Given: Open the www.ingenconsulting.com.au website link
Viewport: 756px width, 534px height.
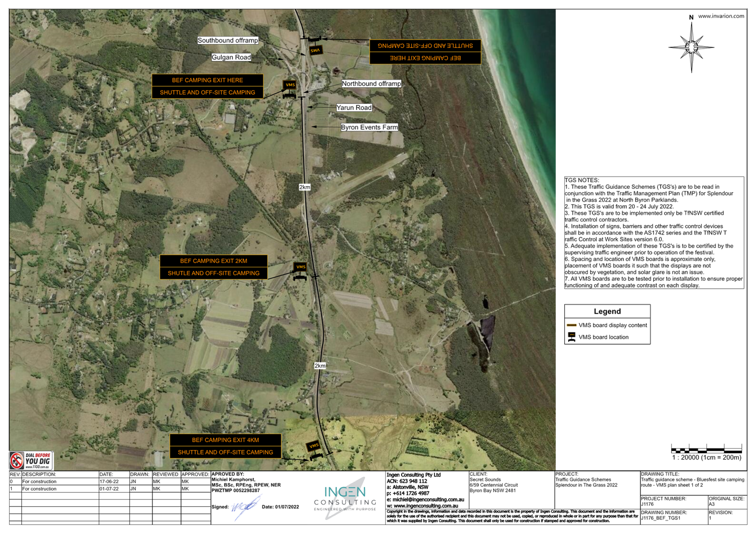Looking at the screenshot, I should click(x=425, y=506).
